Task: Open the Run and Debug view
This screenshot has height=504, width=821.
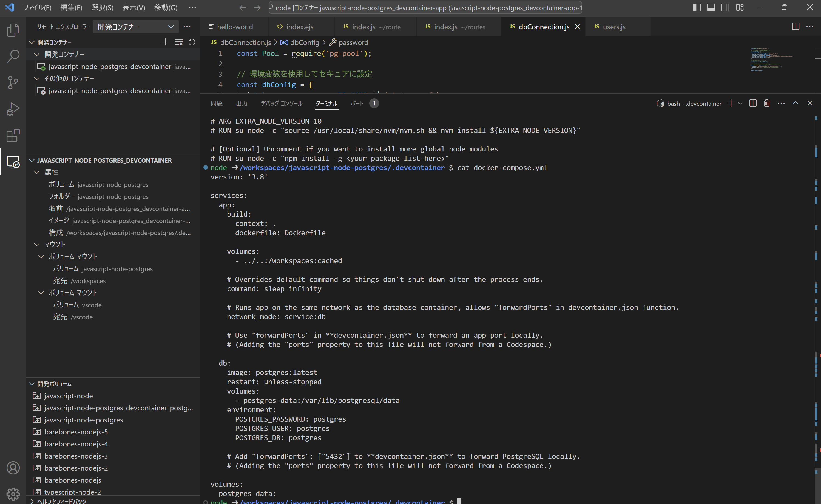Action: (13, 109)
